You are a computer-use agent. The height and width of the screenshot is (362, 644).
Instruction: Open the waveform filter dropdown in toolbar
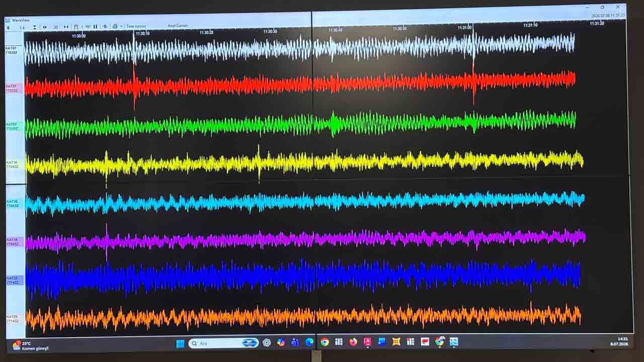point(82,26)
